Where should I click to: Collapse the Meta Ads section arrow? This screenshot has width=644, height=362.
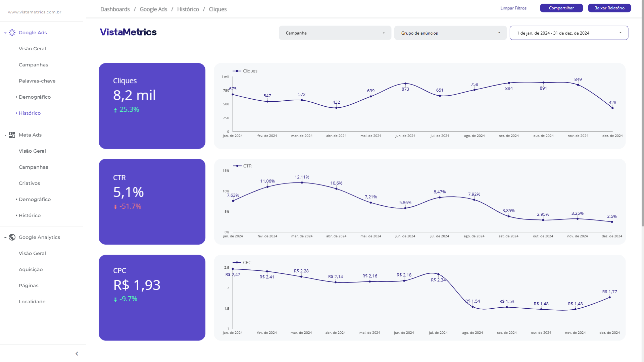[5, 135]
